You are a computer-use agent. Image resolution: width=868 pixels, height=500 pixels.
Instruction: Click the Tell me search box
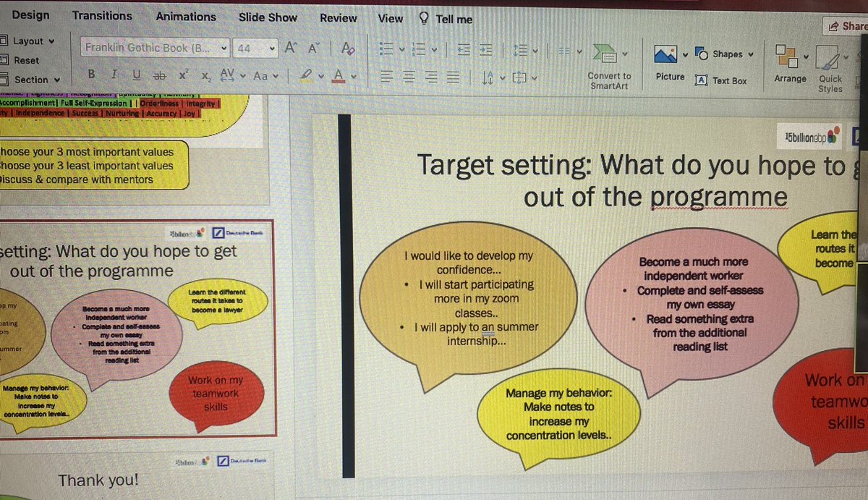click(x=446, y=19)
